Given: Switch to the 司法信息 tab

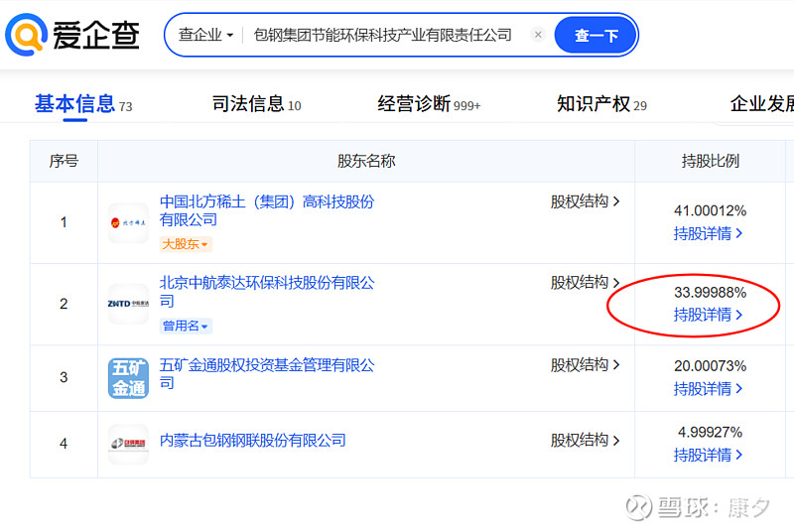Looking at the screenshot, I should (256, 104).
